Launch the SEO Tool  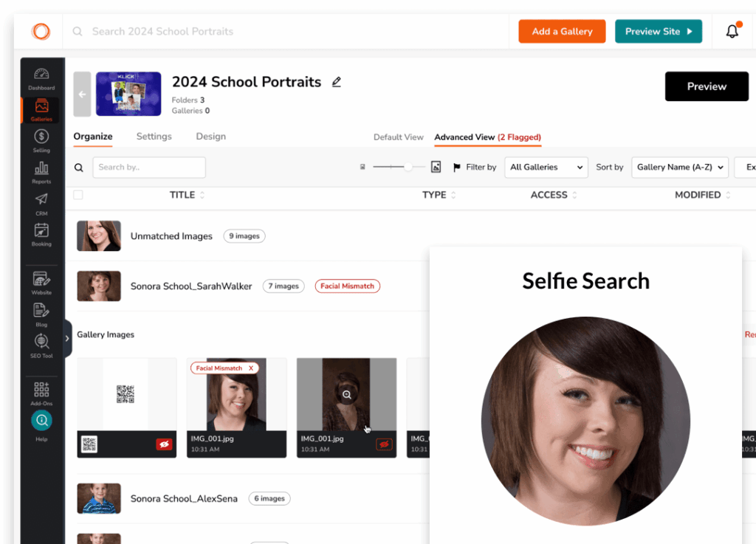(x=41, y=343)
